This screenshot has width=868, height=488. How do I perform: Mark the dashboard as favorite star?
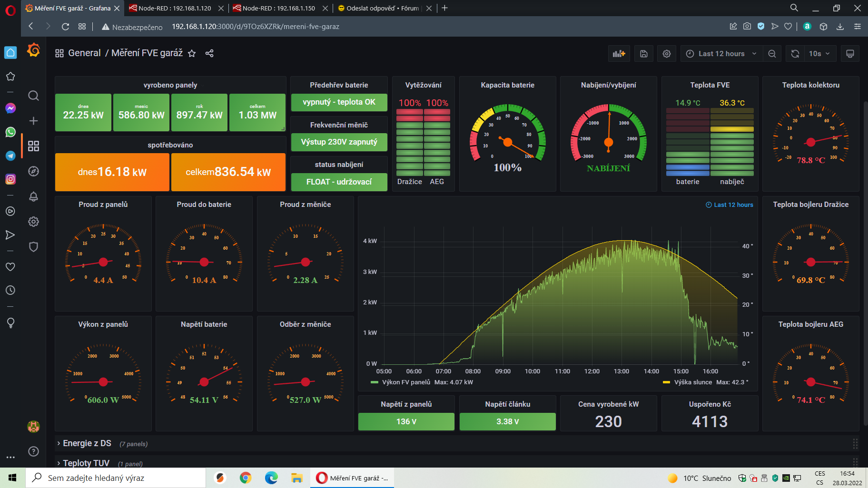click(192, 53)
